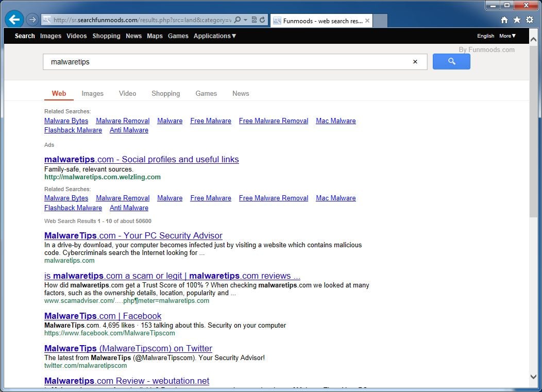This screenshot has height=392, width=542.
Task: Click the compatibility view icon in address bar
Action: tap(254, 20)
